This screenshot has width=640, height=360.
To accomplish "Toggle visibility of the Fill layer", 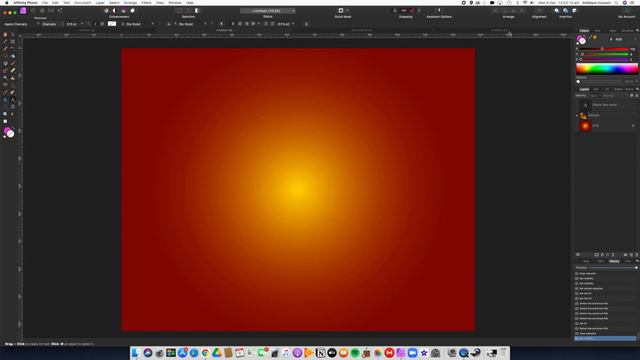I will click(633, 126).
